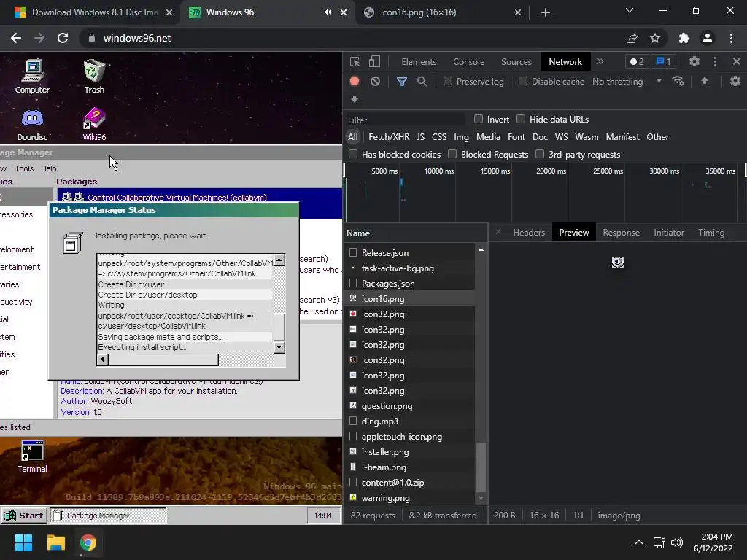Open Chrome profile avatar icon

click(x=708, y=38)
